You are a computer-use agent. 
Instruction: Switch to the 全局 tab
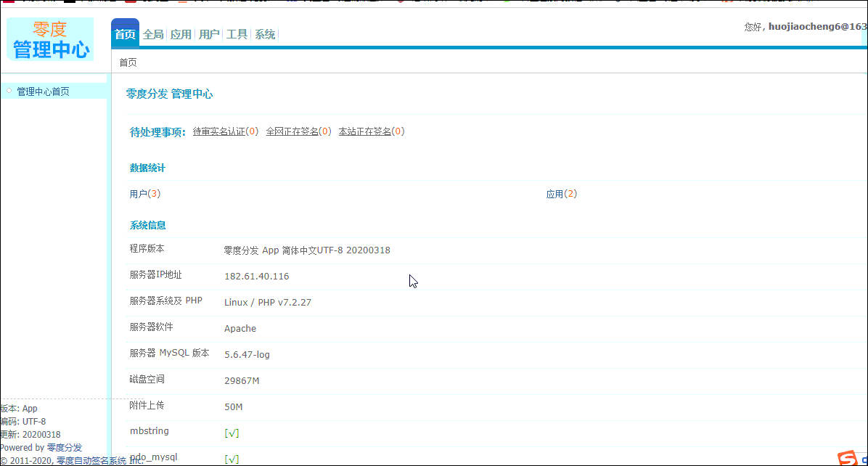pos(153,34)
